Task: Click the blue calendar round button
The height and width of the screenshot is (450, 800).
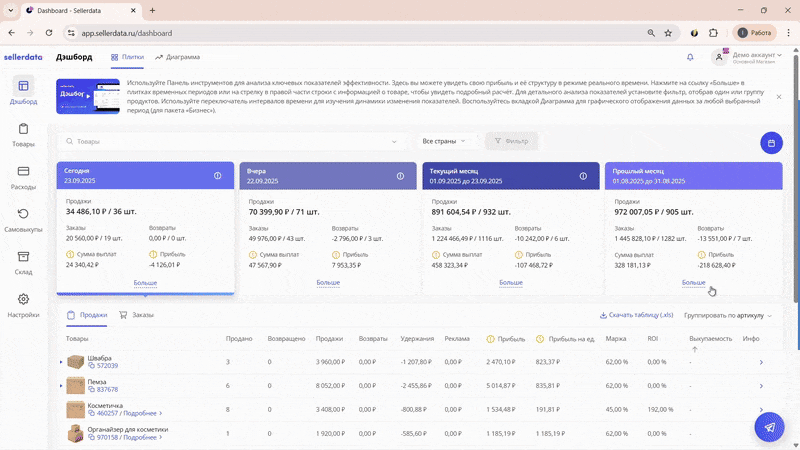Action: point(771,143)
